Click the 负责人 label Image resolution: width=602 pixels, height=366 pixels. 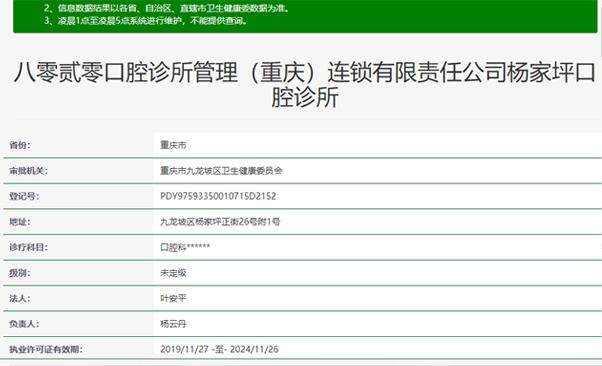click(x=24, y=324)
